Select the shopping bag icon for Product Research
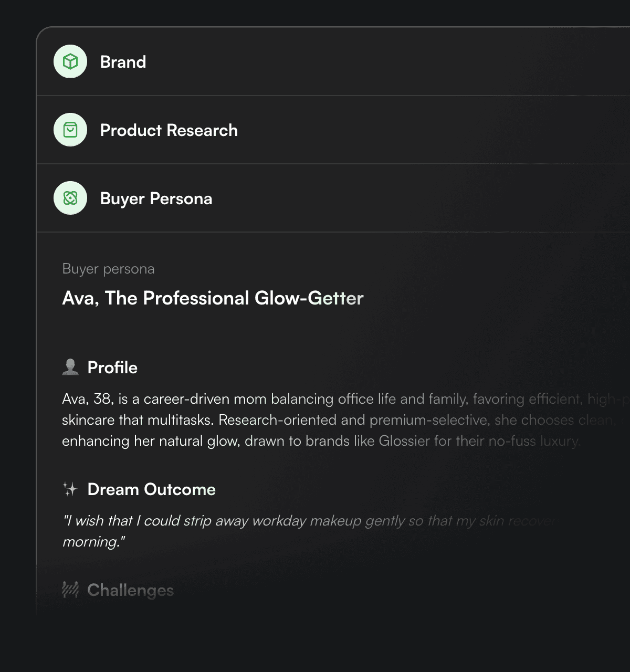 [70, 130]
